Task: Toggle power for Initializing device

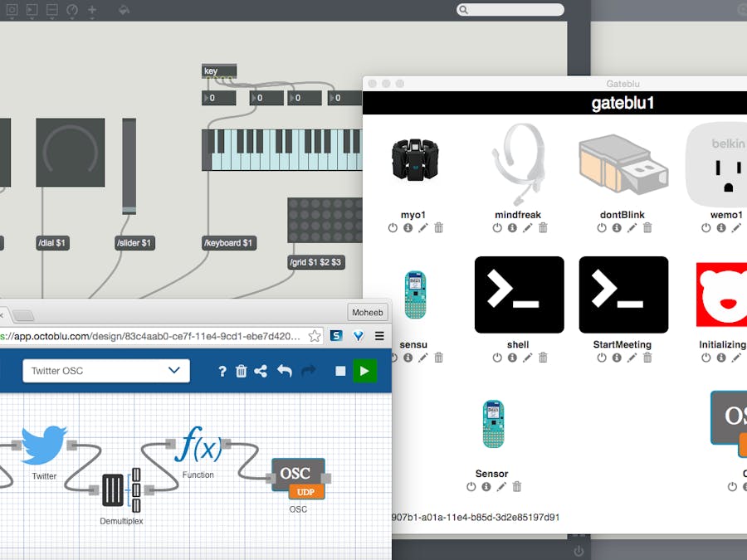Action: [706, 358]
